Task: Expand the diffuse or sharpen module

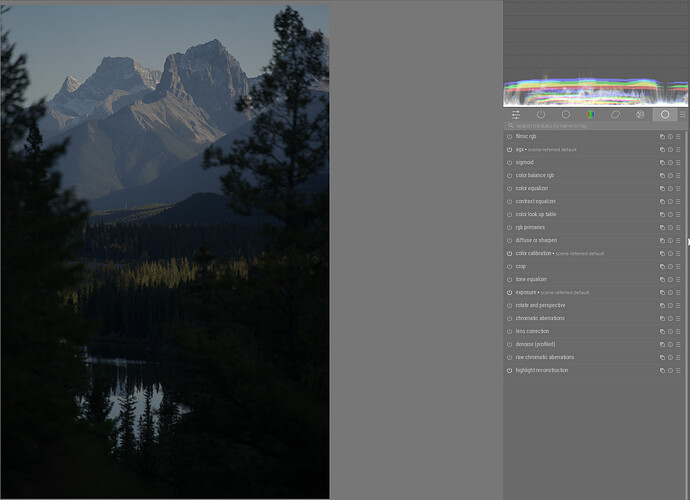Action: (536, 240)
